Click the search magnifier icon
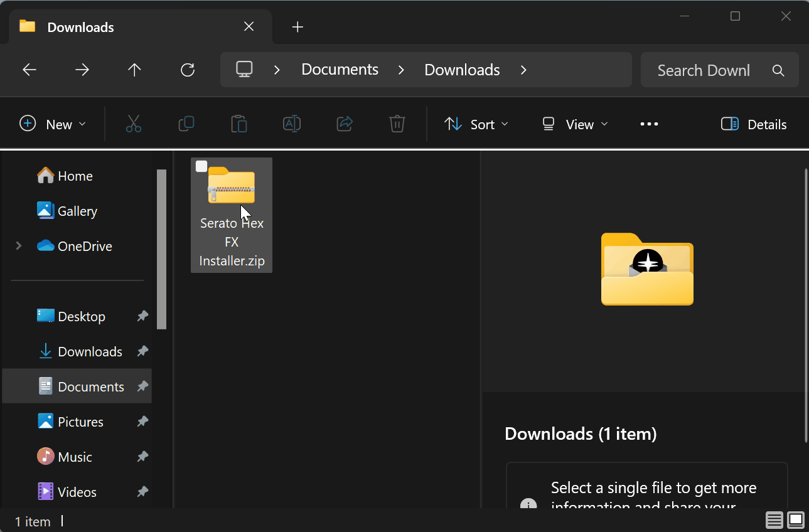The height and width of the screenshot is (532, 809). click(778, 70)
